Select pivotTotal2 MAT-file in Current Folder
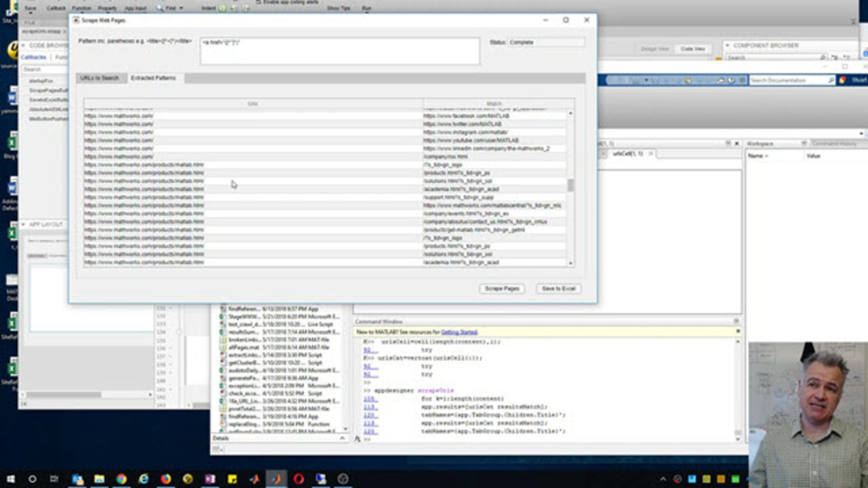Screen dimensions: 868x488 tap(279, 409)
